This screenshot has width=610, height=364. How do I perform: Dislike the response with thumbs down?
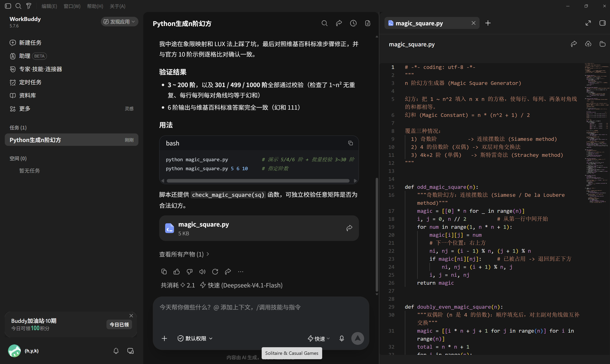click(x=190, y=272)
